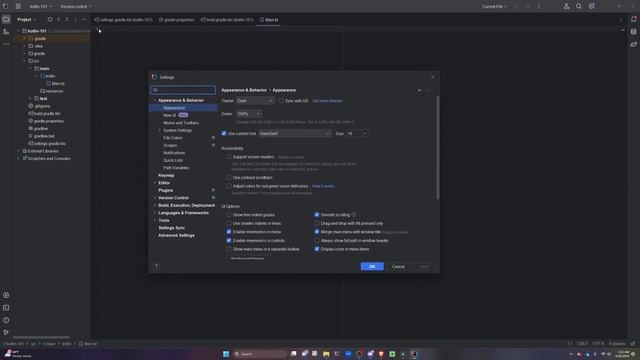This screenshot has height=360, width=640.
Task: Open the main hamburger menu
Action: 18,6
